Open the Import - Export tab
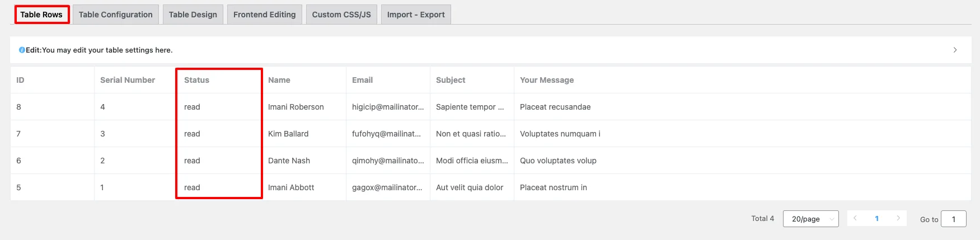980x240 pixels. 416,15
